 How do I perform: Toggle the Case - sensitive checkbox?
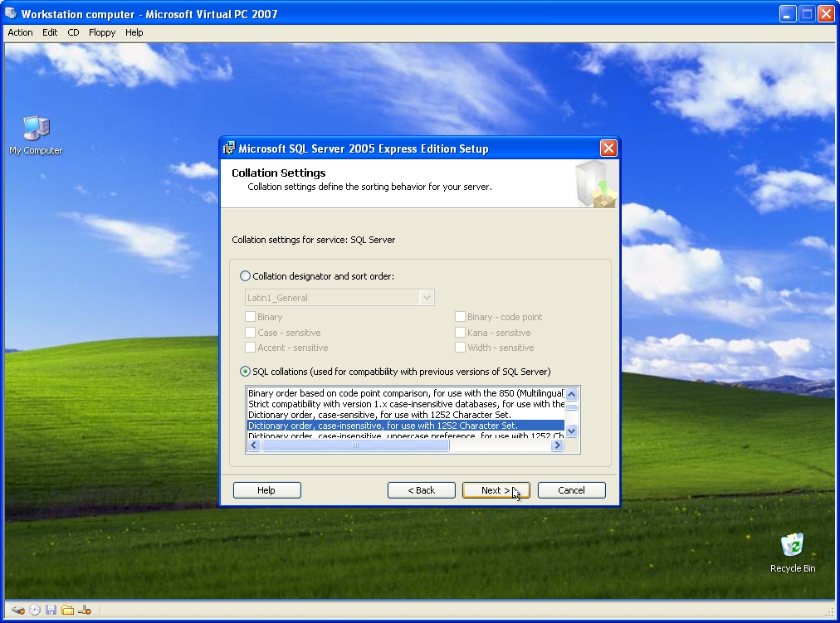(x=251, y=333)
